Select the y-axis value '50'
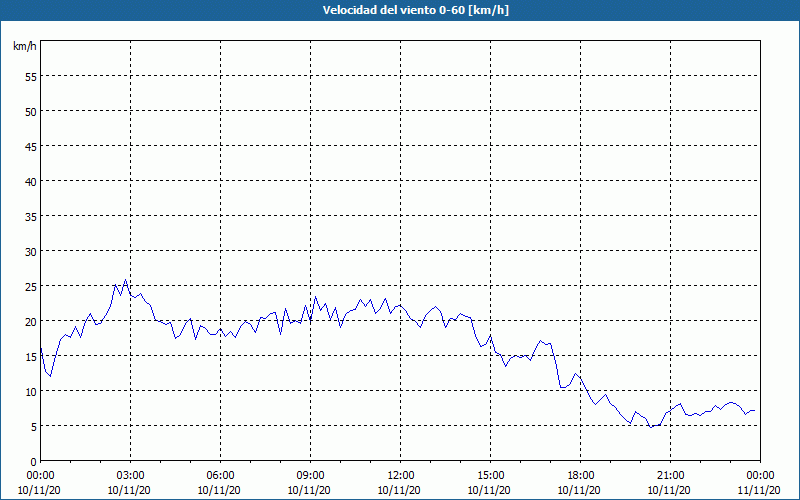Image resolution: width=800 pixels, height=500 pixels. 31,112
